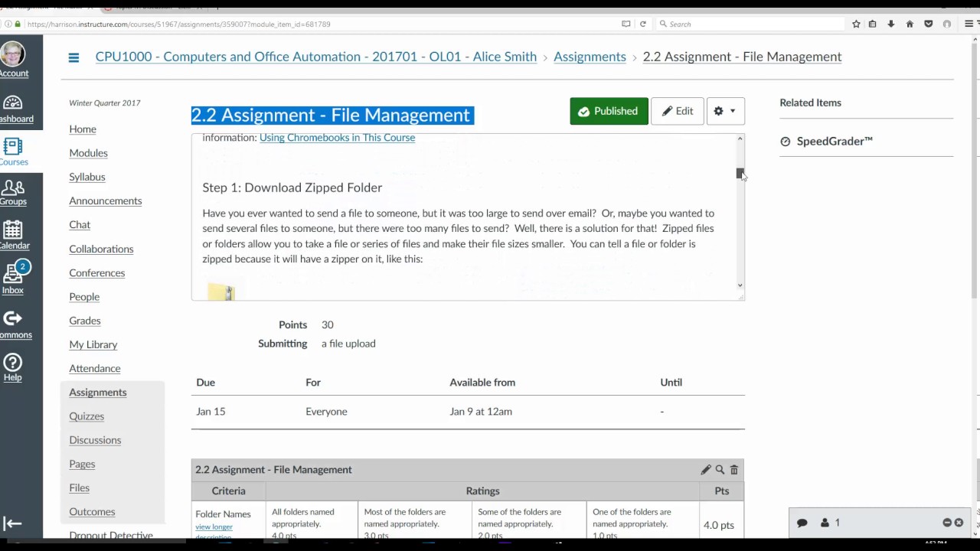Close the chat widget with X icon
This screenshot has height=551, width=980.
pos(959,523)
